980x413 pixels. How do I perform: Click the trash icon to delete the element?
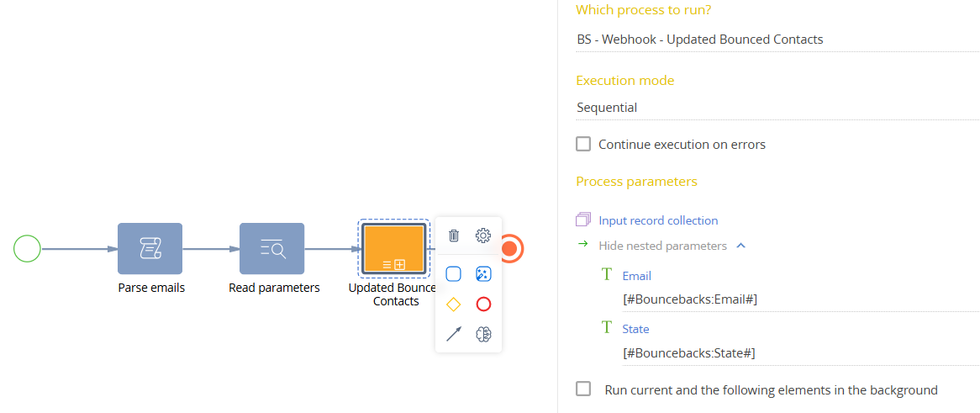tap(454, 236)
